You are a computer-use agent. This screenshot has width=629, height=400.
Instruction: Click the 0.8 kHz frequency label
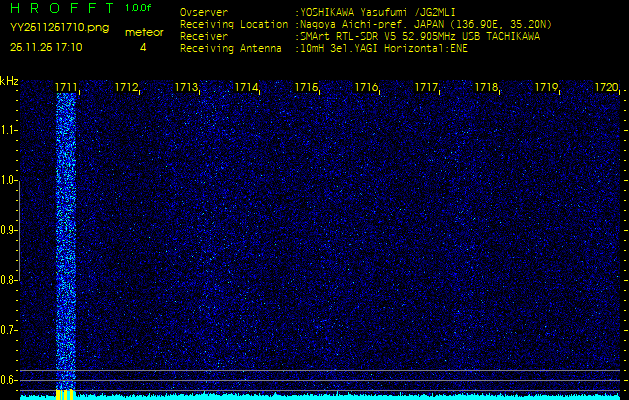pyautogui.click(x=7, y=280)
